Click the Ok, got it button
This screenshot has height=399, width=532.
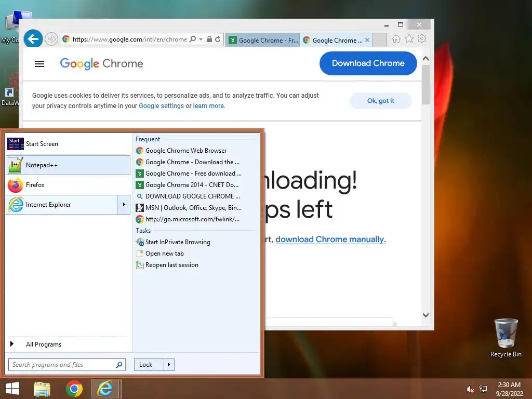[x=381, y=101]
